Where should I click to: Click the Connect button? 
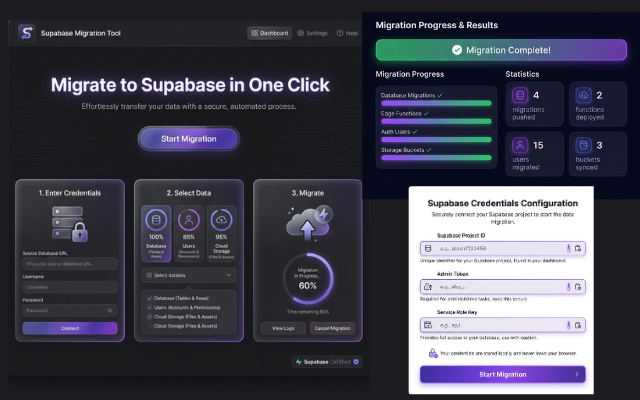(70, 328)
